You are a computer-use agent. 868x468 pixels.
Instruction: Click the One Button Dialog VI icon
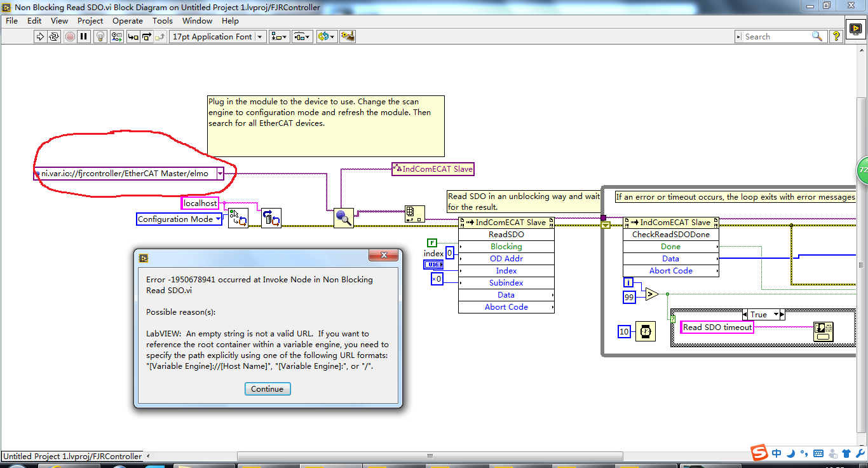tap(824, 331)
